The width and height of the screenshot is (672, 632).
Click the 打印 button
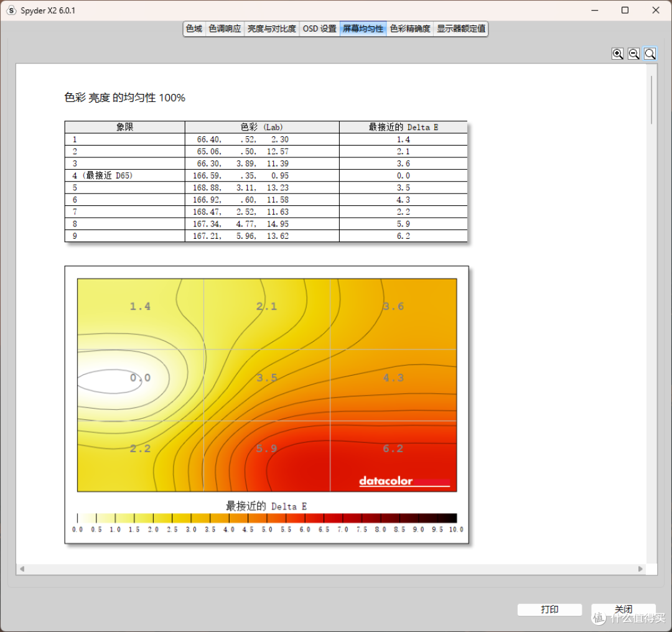point(549,609)
